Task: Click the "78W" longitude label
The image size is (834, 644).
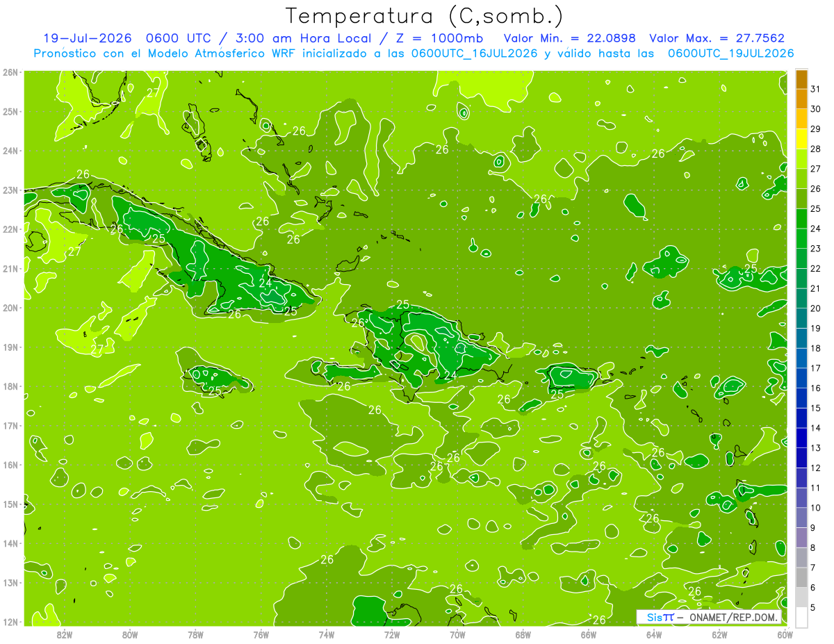Action: [195, 634]
